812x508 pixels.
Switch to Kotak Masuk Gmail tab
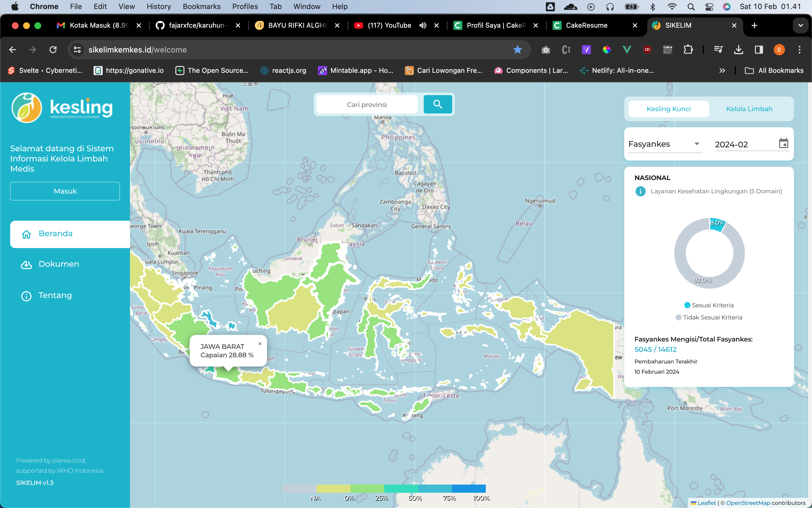tap(99, 25)
